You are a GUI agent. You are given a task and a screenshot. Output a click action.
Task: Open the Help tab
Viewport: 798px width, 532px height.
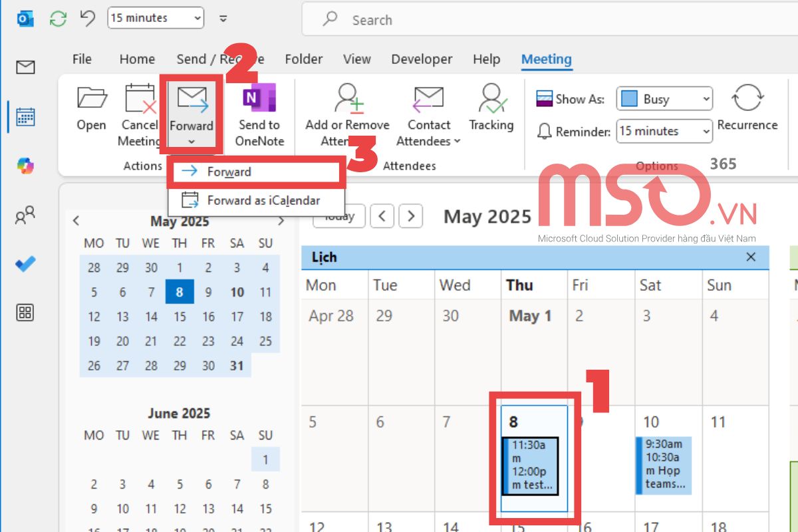coord(486,59)
